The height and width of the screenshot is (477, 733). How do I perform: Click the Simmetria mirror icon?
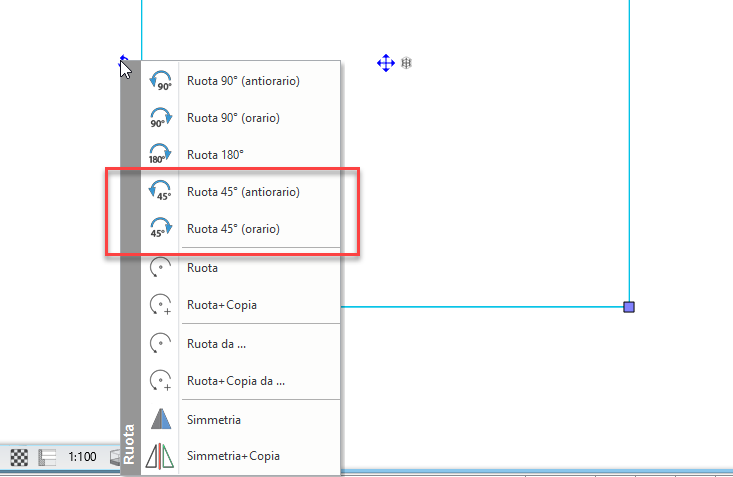[161, 419]
